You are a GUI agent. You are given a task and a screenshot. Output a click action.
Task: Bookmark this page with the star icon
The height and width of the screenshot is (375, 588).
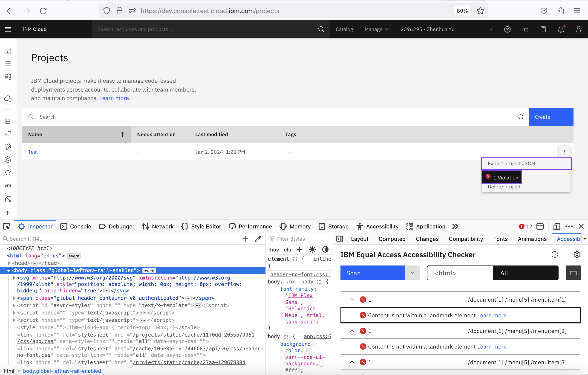click(480, 11)
